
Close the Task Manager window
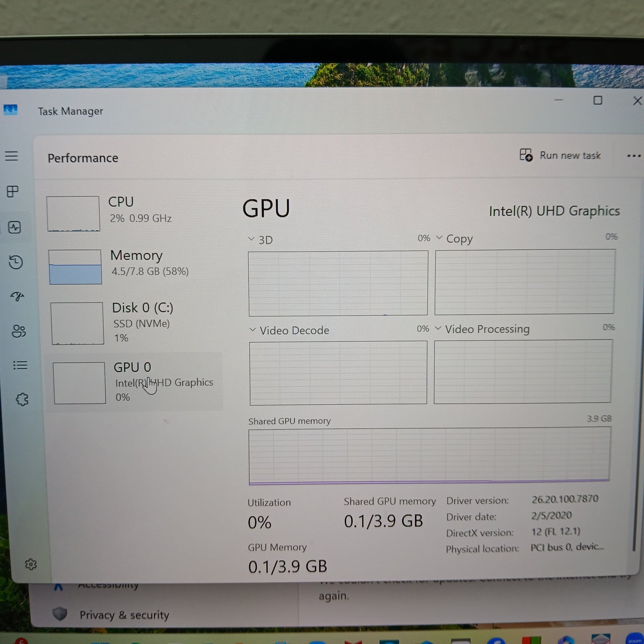[637, 101]
